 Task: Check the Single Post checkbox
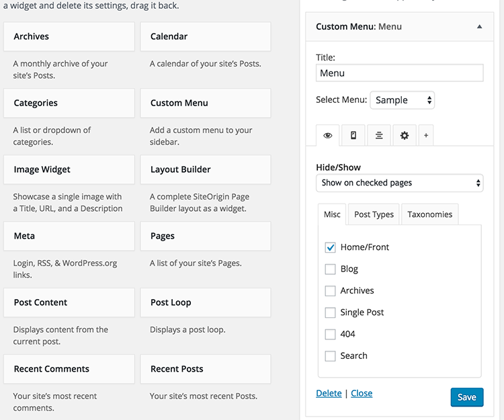click(330, 312)
